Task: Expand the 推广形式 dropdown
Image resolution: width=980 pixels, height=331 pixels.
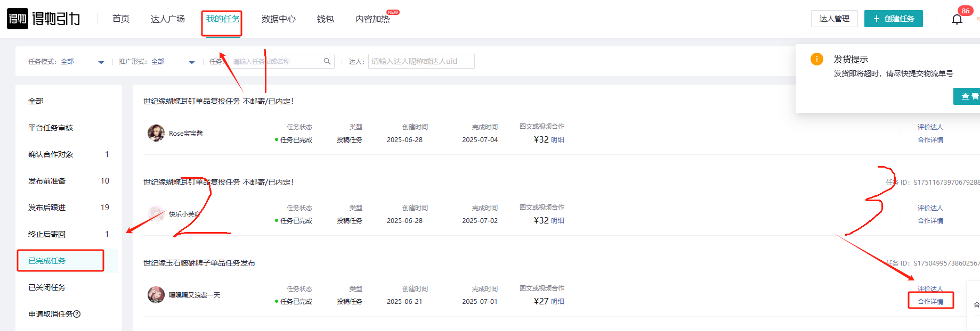Action: tap(191, 62)
